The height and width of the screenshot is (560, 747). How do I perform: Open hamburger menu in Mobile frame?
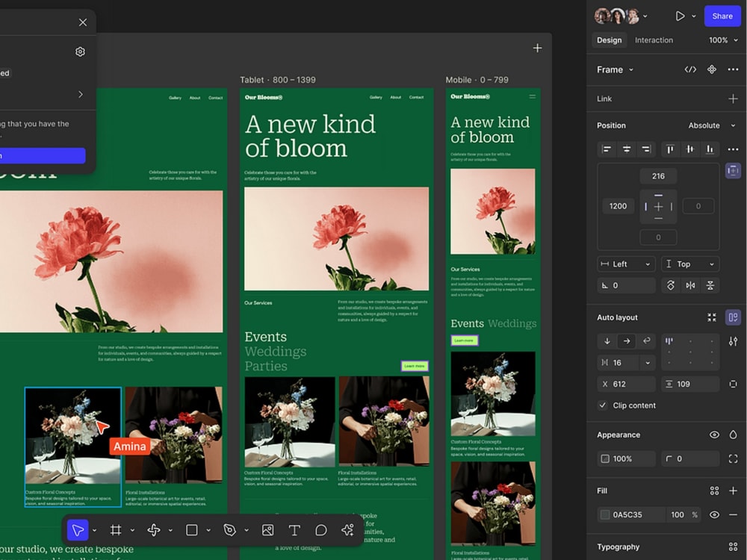(x=532, y=96)
